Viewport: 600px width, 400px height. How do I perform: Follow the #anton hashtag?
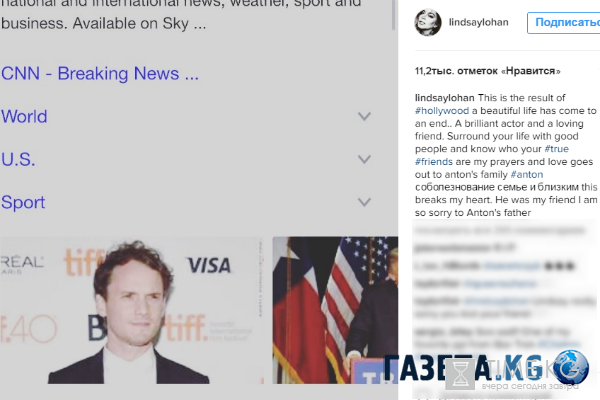tap(527, 175)
